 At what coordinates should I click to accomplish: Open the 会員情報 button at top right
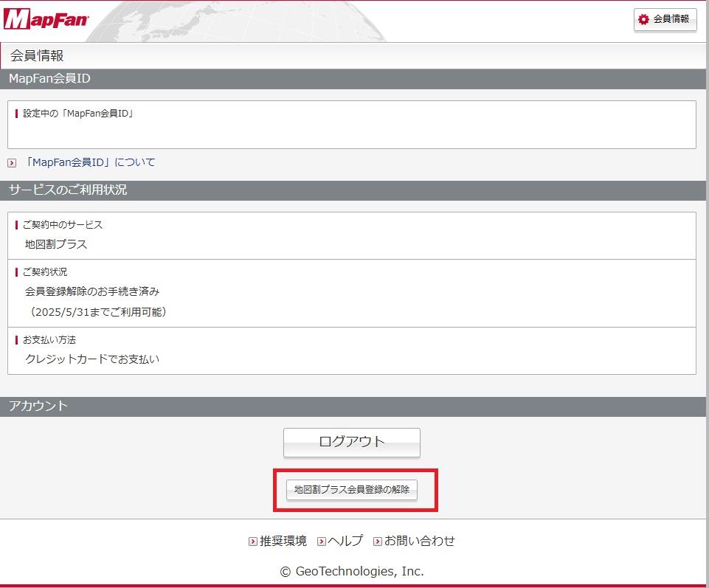(665, 20)
